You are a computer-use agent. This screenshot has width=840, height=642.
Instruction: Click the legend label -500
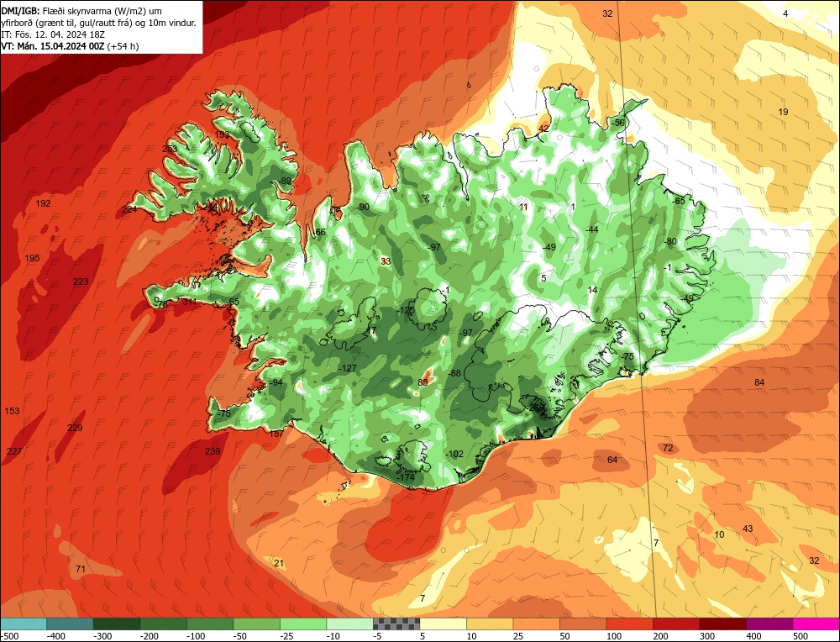point(9,636)
